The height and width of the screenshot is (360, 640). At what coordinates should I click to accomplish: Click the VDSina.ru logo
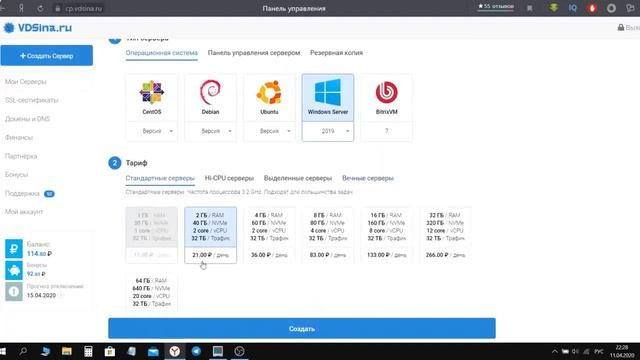click(x=38, y=28)
